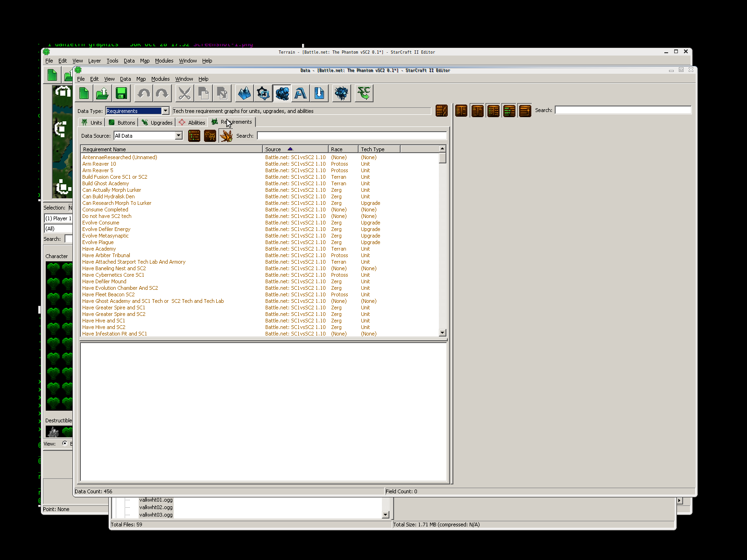Open the Text module letter A icon
The width and height of the screenshot is (747, 560).
tap(301, 94)
